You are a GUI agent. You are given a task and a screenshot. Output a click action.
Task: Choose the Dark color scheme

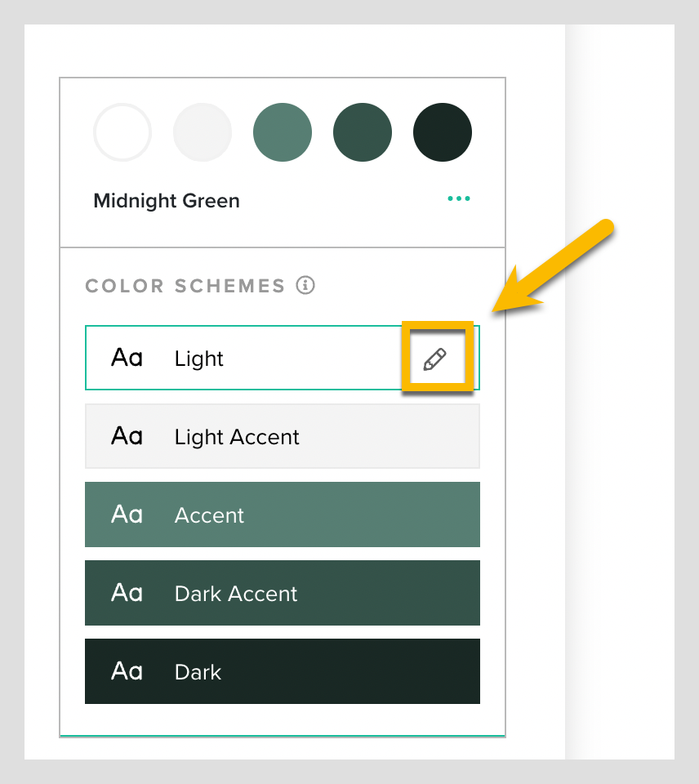click(283, 671)
